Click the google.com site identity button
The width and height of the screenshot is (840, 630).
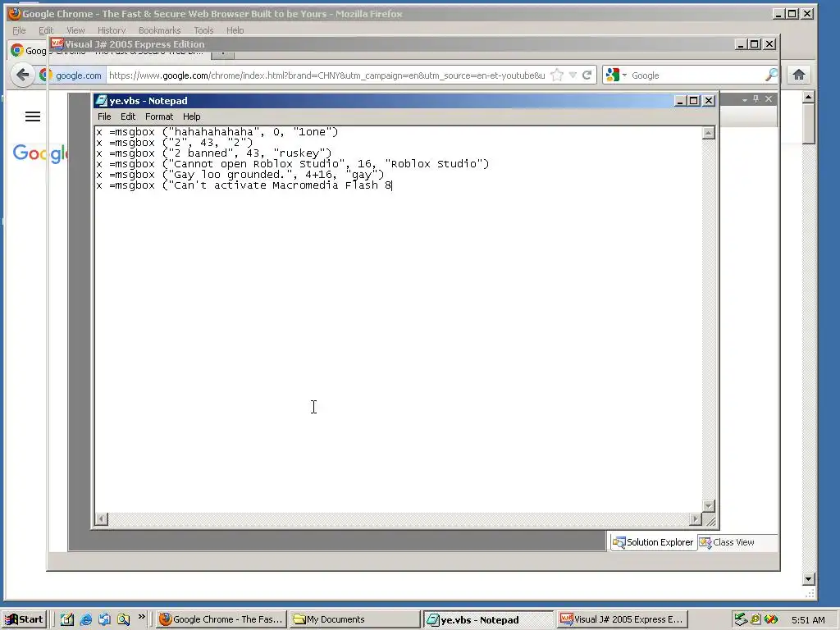pyautogui.click(x=72, y=75)
